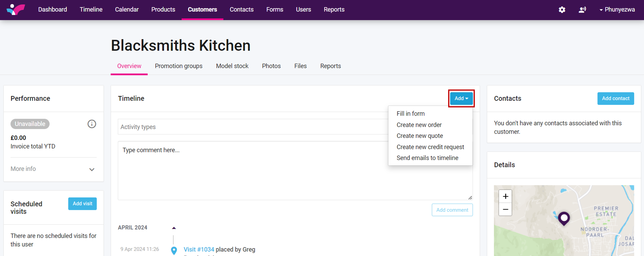Choose Send emails to timeline
This screenshot has height=256, width=644.
[x=427, y=158]
